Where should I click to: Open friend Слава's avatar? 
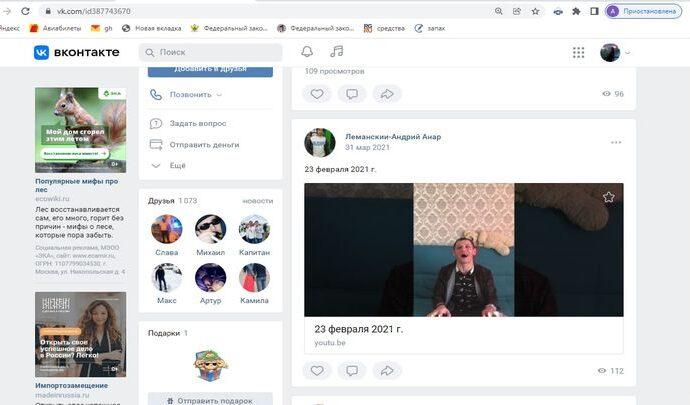166,229
